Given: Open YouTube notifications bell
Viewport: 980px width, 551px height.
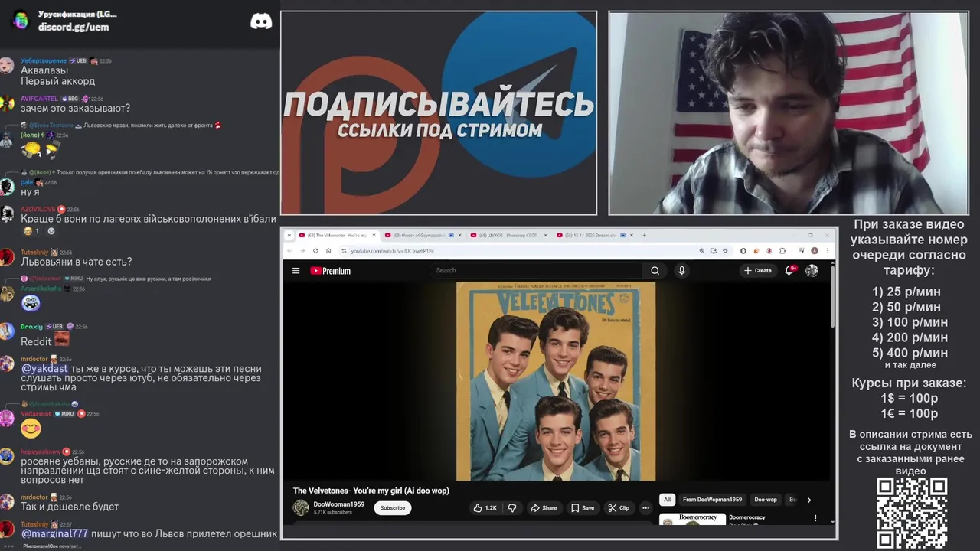Looking at the screenshot, I should coord(789,270).
